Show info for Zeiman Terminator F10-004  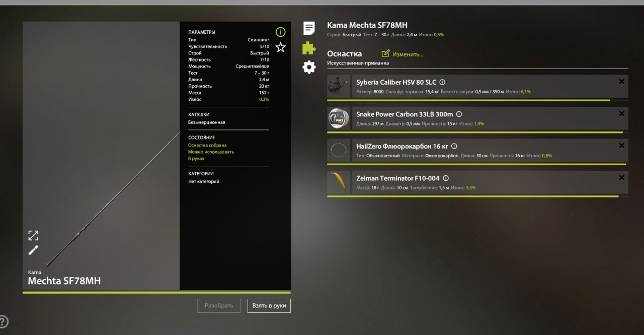pos(446,178)
